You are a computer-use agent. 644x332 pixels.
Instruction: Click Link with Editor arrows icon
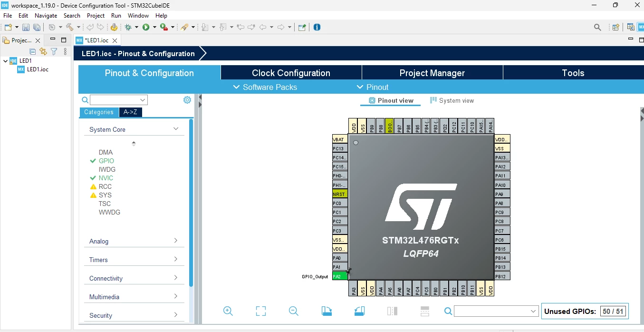tap(43, 51)
